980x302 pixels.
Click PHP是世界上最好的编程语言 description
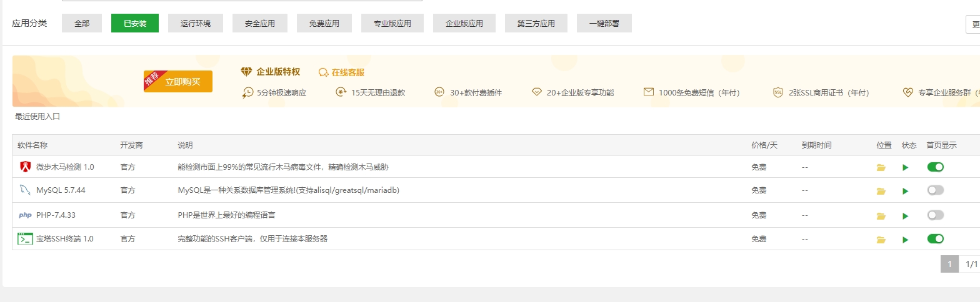[227, 215]
